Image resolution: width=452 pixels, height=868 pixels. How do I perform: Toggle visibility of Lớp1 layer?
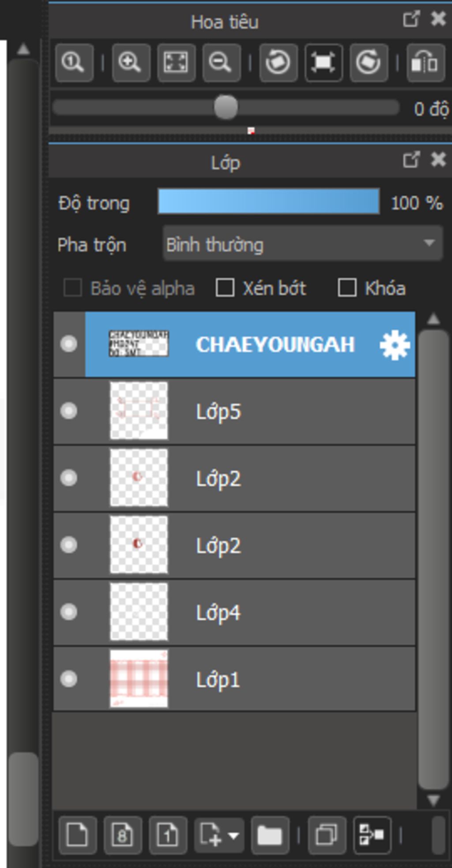click(x=69, y=679)
